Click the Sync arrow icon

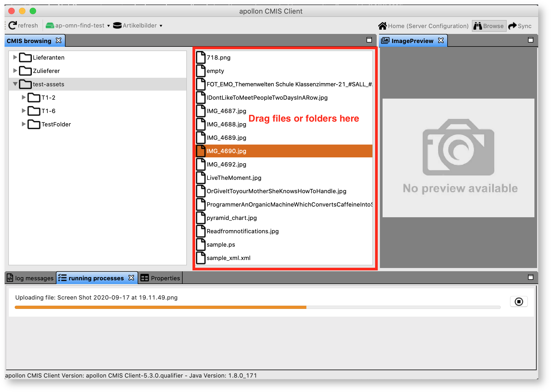click(512, 26)
